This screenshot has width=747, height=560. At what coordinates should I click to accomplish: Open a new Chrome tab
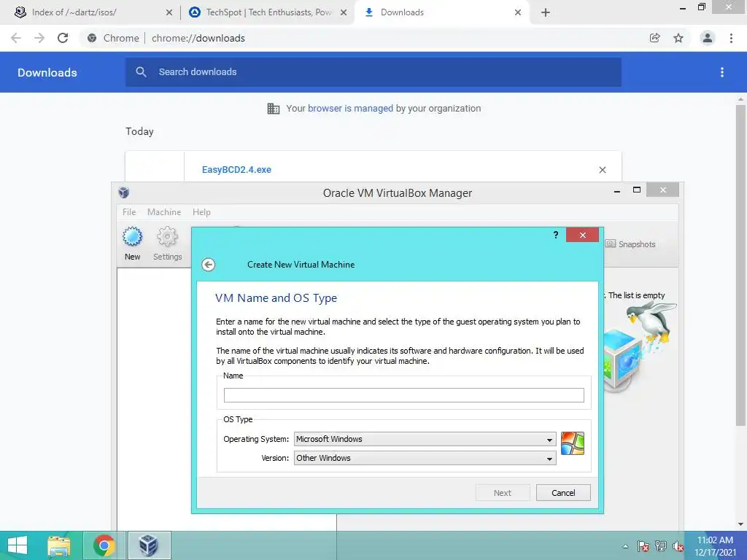[x=546, y=12]
